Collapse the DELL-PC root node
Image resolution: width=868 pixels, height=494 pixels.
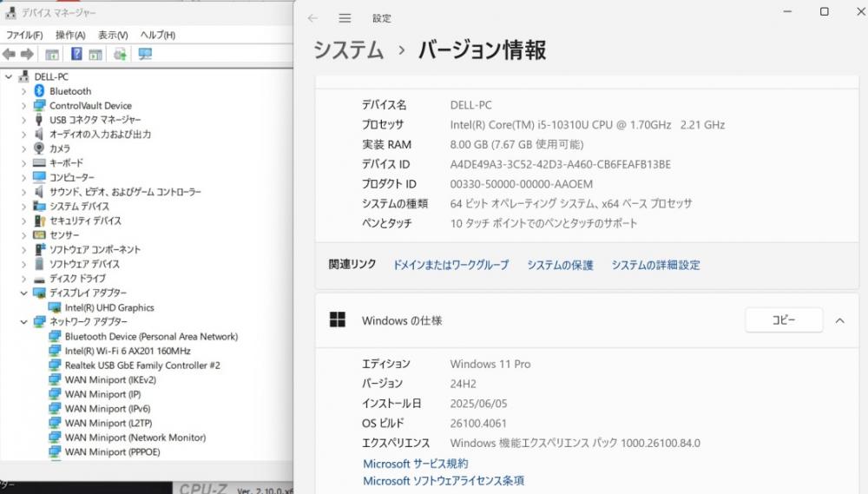click(x=9, y=76)
